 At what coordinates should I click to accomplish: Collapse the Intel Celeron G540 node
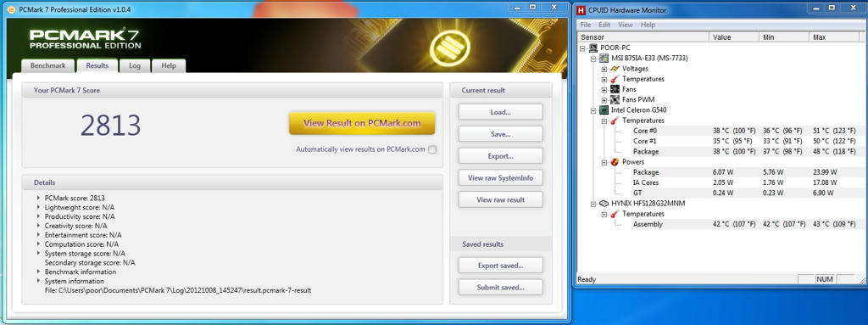coord(594,110)
